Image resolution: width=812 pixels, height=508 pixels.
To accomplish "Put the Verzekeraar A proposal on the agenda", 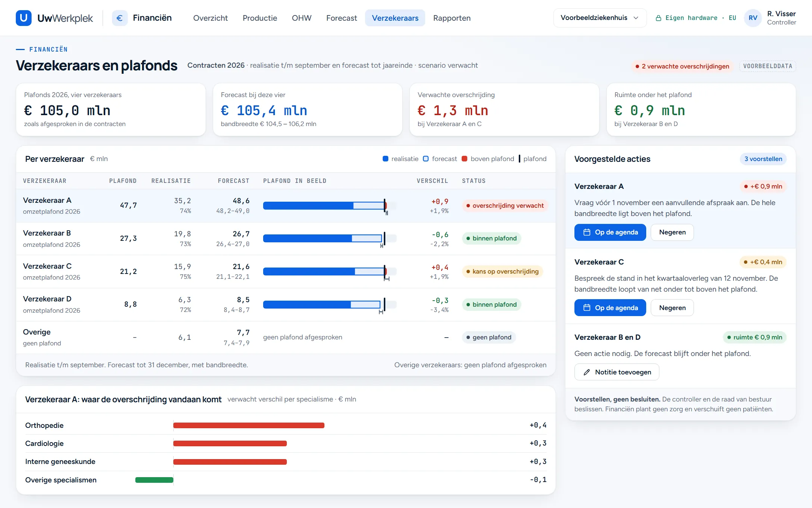I will 610,232.
